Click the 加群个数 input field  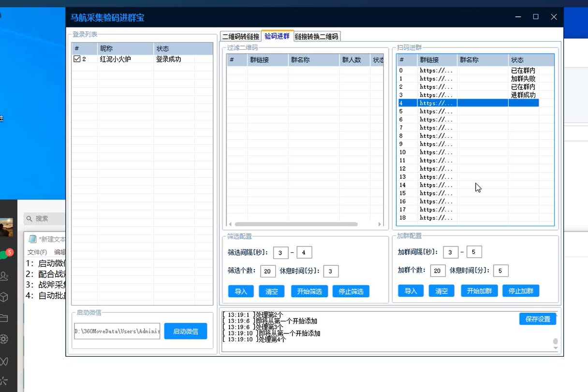tap(437, 271)
